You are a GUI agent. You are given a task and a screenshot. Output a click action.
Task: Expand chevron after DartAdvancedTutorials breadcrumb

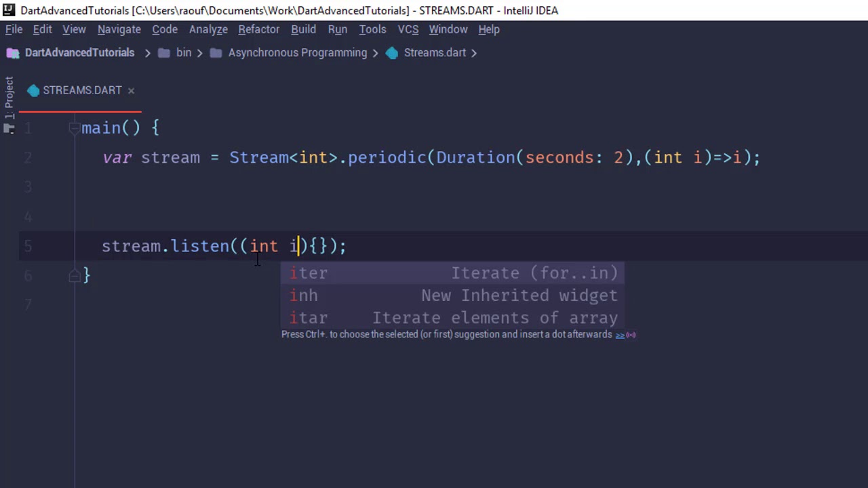(x=147, y=53)
